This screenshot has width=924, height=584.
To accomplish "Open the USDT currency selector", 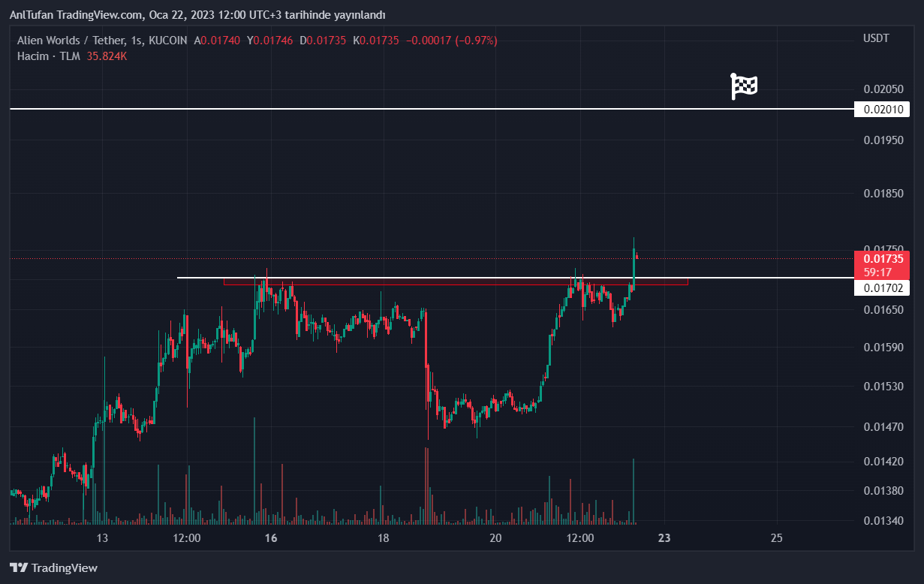I will 876,38.
